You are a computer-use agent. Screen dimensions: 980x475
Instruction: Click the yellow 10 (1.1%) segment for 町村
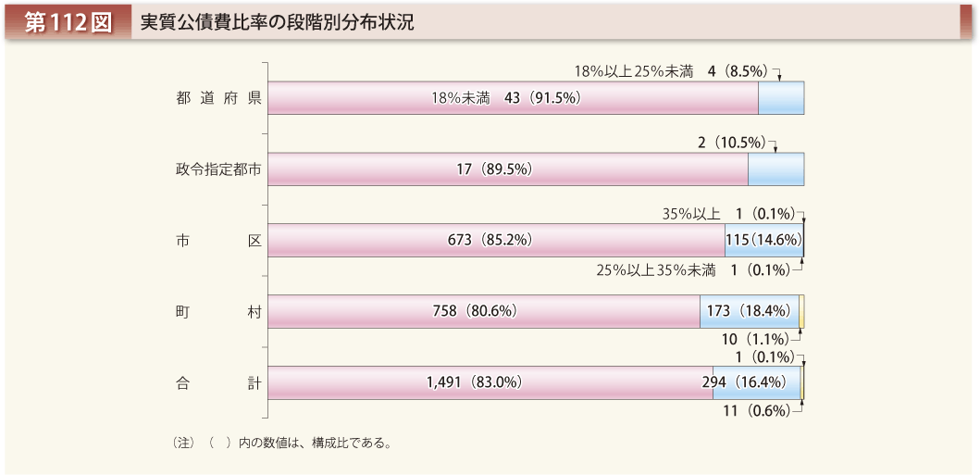(x=802, y=311)
